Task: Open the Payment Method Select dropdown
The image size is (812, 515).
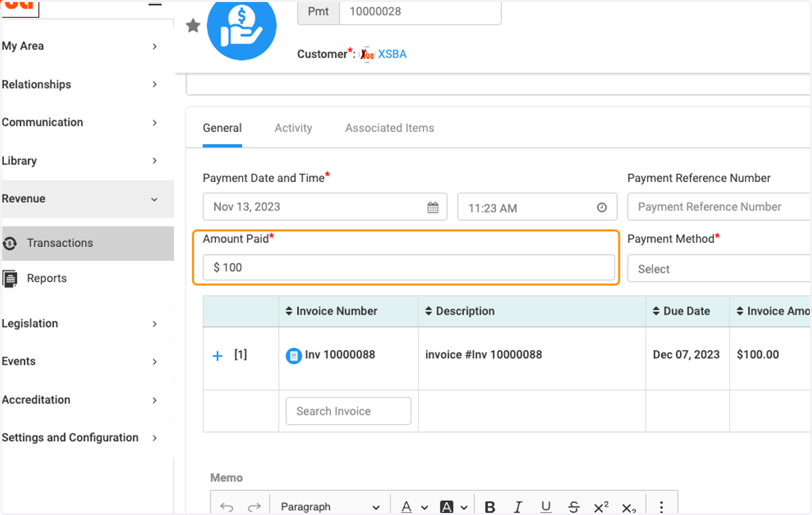Action: (719, 269)
